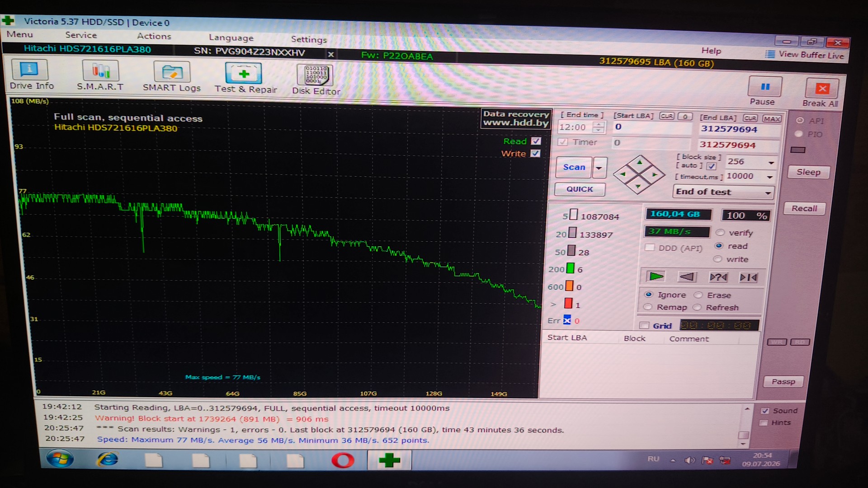Select the PIO mode radio button
This screenshot has height=488, width=868.
pyautogui.click(x=799, y=134)
